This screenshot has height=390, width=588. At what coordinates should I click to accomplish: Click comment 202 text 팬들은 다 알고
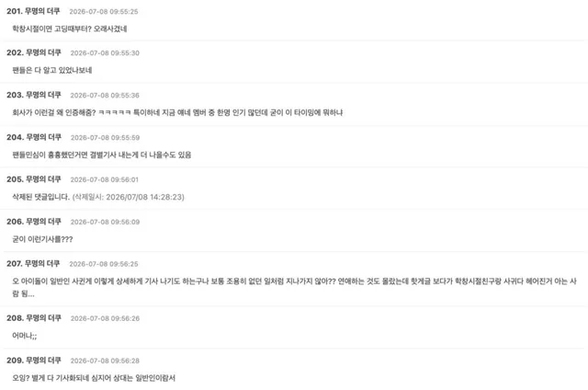click(x=51, y=70)
